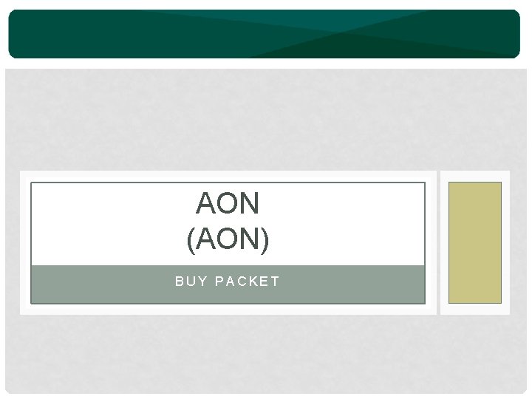Select the dark green header banner

tap(264, 34)
